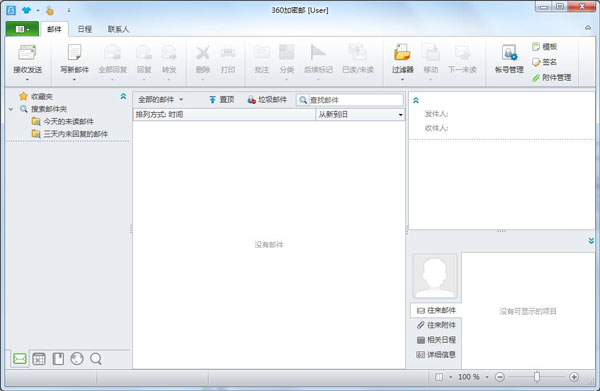Open the 写新邮件 dropdown arrow
The height and width of the screenshot is (391, 600).
(74, 80)
